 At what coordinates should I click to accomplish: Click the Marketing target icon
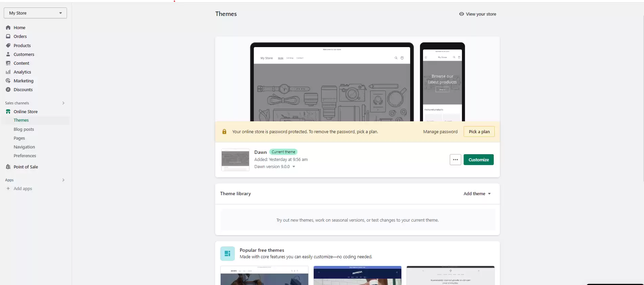point(8,81)
